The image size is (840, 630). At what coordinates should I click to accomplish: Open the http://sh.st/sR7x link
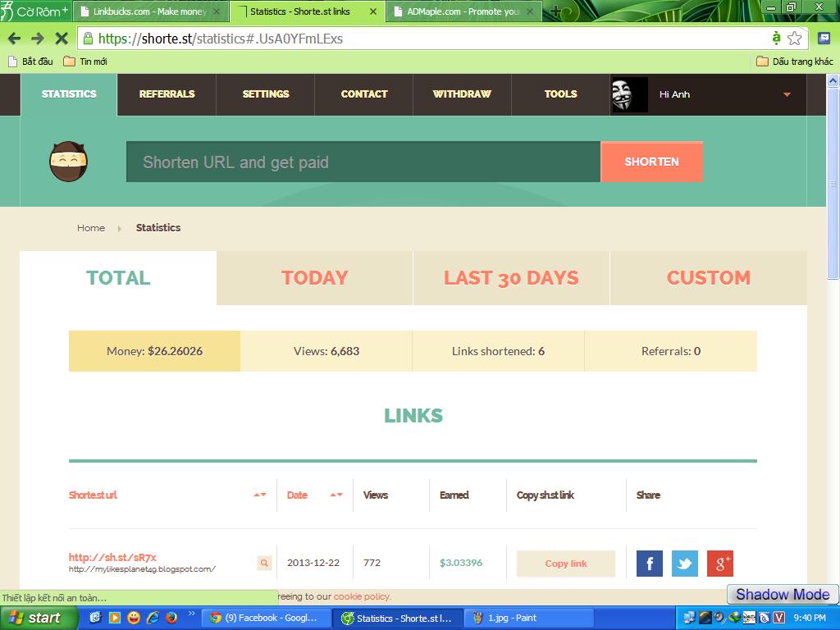click(112, 557)
